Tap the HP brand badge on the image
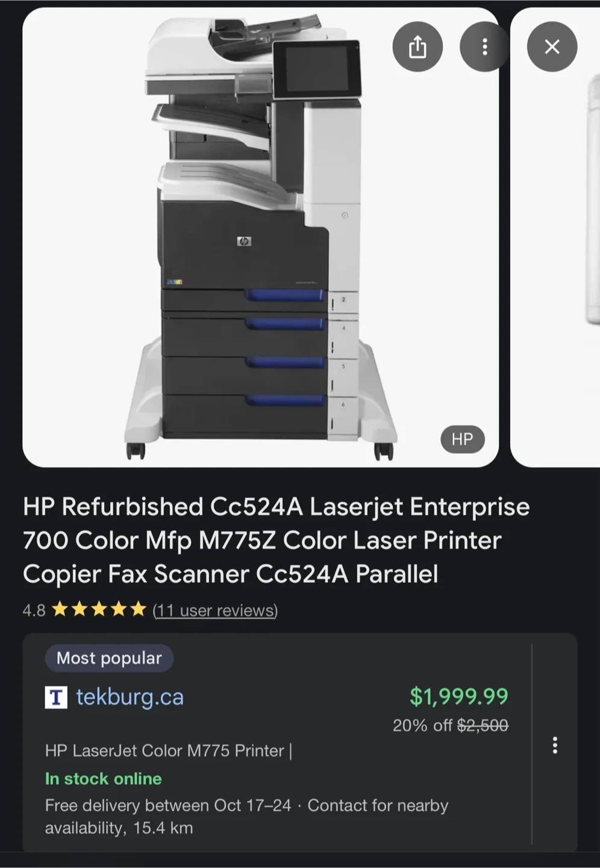600x868 pixels. point(462,439)
